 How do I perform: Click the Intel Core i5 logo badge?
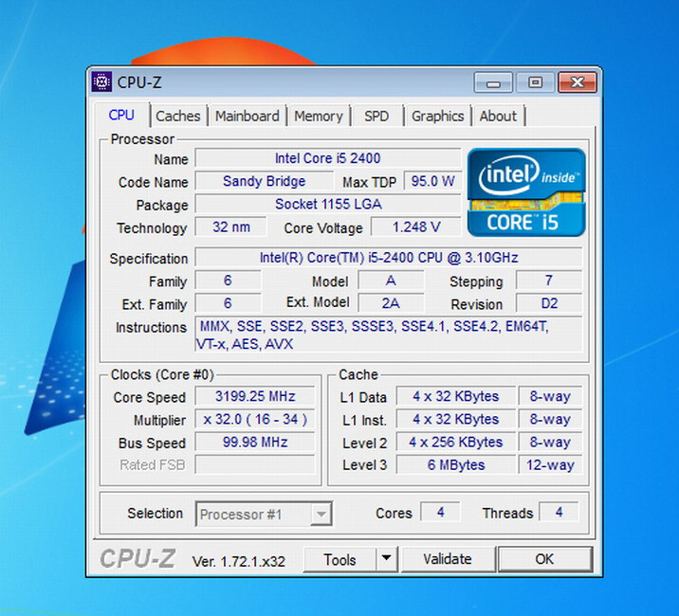(526, 192)
